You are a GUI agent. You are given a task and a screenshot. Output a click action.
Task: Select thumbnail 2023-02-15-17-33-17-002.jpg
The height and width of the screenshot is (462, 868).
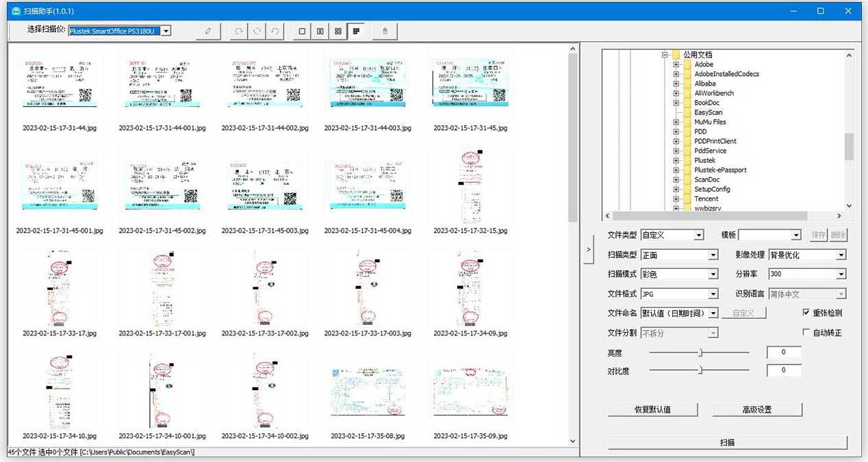[264, 287]
